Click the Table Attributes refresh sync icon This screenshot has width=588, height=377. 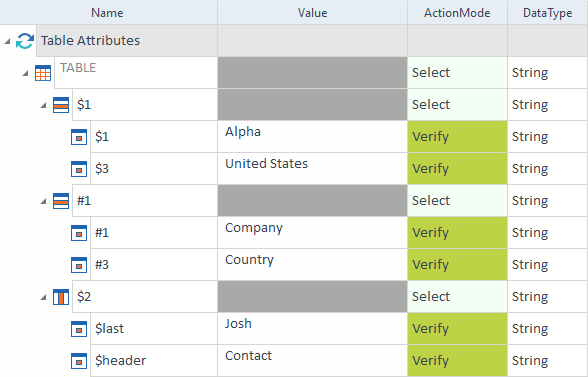pos(25,41)
